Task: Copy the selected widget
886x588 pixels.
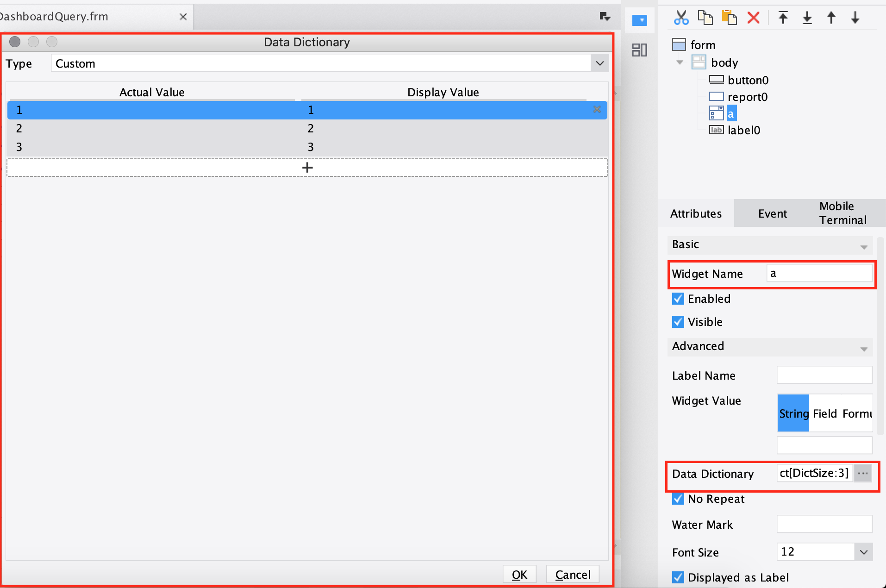Action: coord(705,18)
